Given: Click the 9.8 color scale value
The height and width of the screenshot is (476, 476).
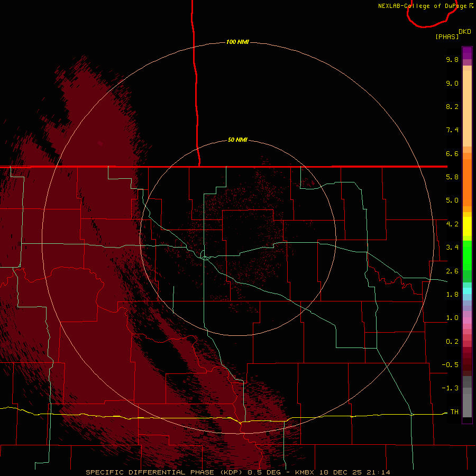Looking at the screenshot, I should tap(452, 59).
